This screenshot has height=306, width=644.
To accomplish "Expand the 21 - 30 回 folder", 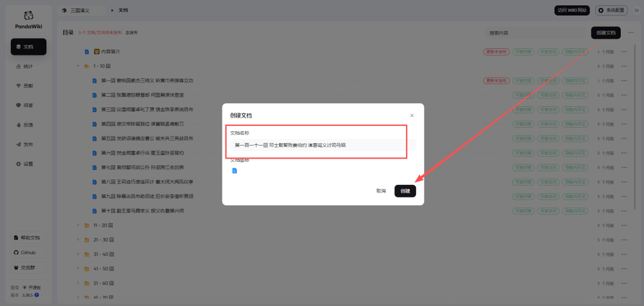I will [78, 239].
